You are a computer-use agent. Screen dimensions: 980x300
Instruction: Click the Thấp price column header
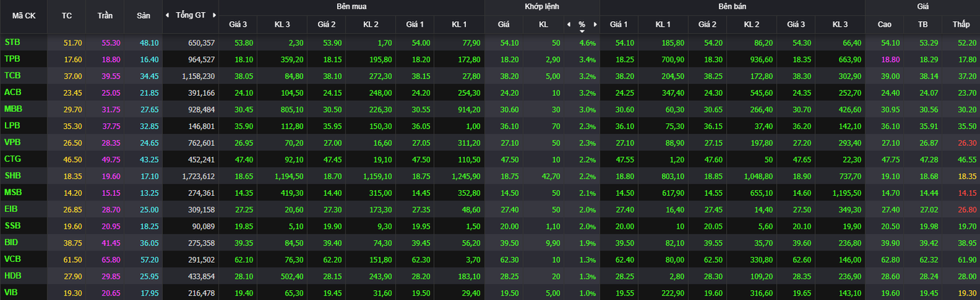point(961,24)
